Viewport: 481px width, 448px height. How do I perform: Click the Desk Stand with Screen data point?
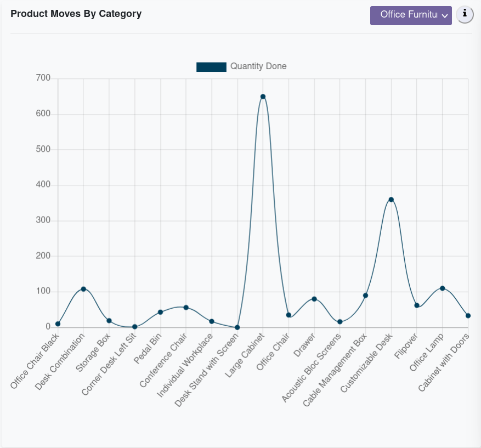[237, 327]
